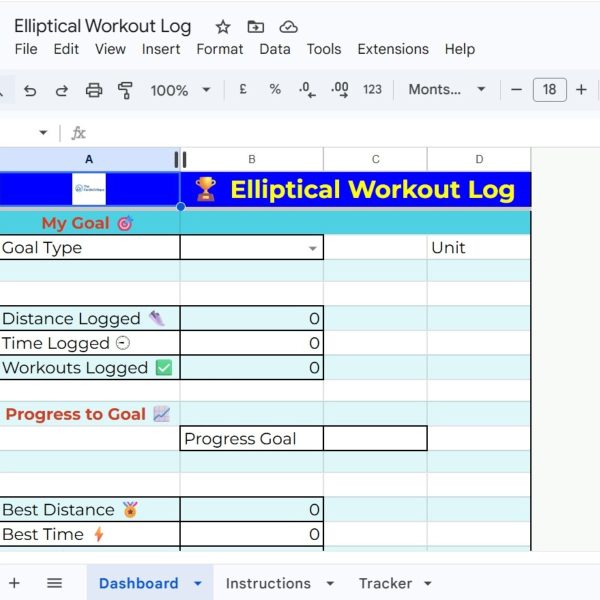Open the Format menu
The height and width of the screenshot is (600, 600).
coord(220,49)
